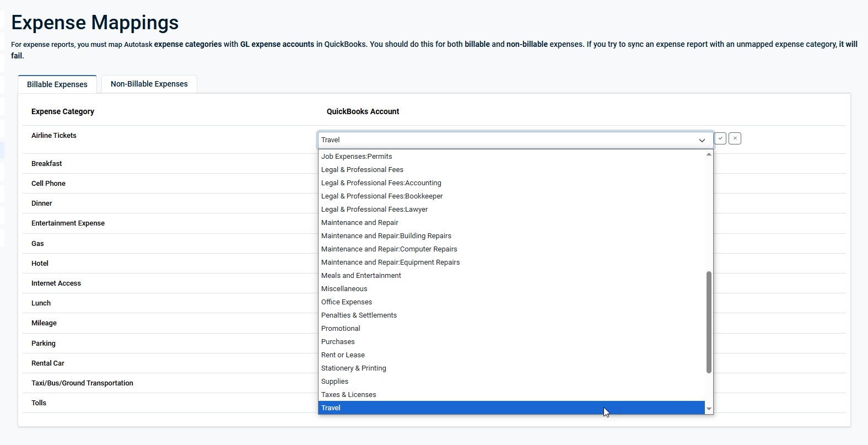This screenshot has height=445, width=868.
Task: Choose Stationery & Printing from the list
Action: pyautogui.click(x=353, y=368)
